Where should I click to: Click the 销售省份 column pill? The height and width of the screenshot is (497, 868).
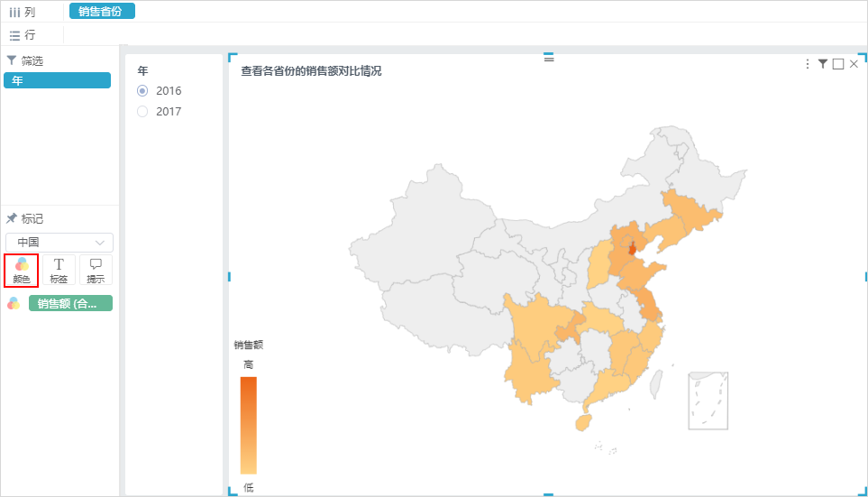point(102,11)
